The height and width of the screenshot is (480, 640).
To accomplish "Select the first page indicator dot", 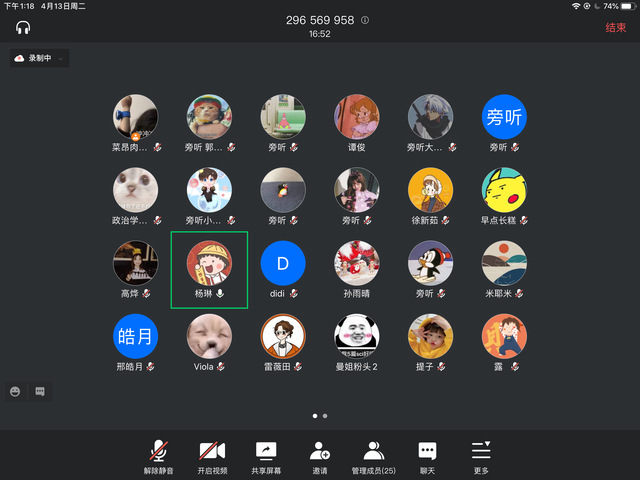I will coord(315,414).
